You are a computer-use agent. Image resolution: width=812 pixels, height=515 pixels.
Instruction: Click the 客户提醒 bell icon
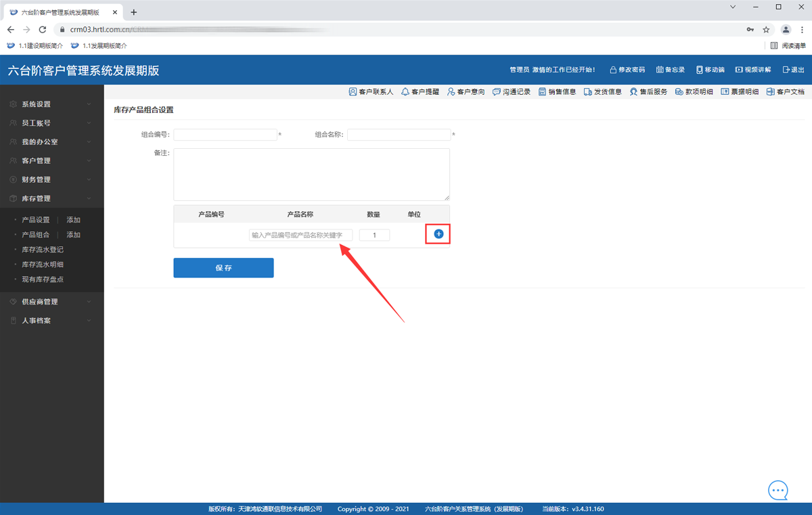405,91
